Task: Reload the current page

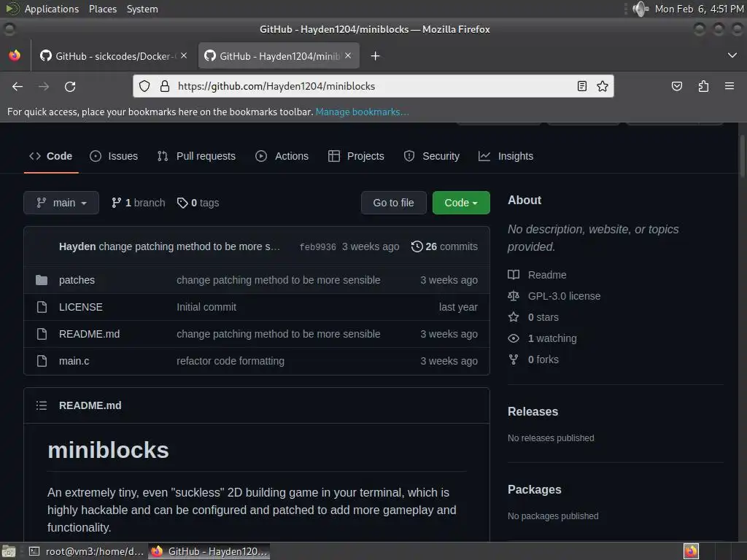Action: point(70,86)
